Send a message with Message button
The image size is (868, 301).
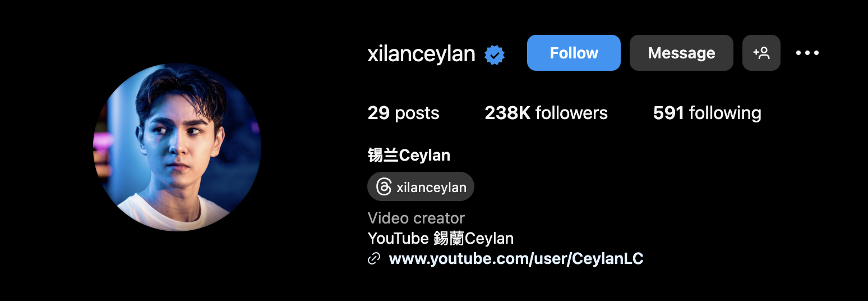click(x=681, y=53)
